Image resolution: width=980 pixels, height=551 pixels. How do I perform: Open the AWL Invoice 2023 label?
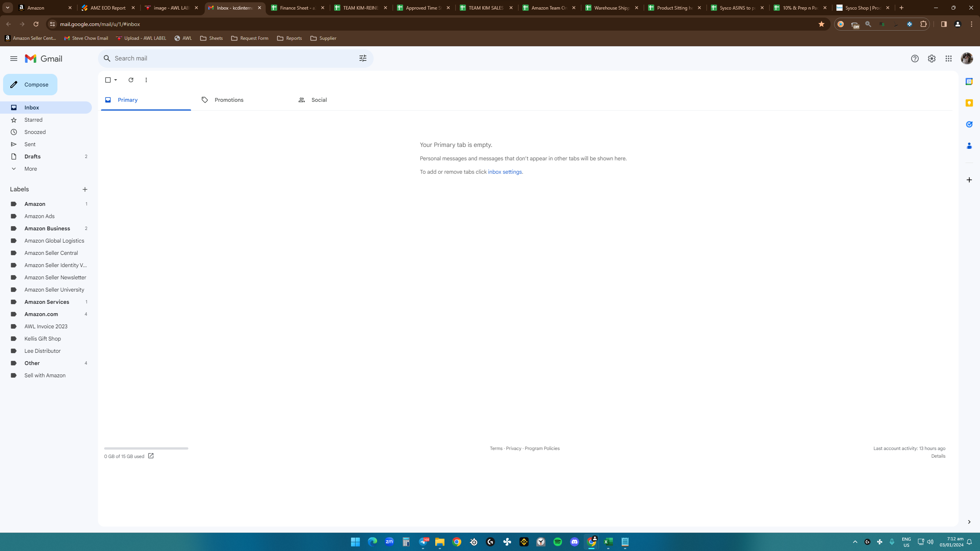tap(46, 326)
